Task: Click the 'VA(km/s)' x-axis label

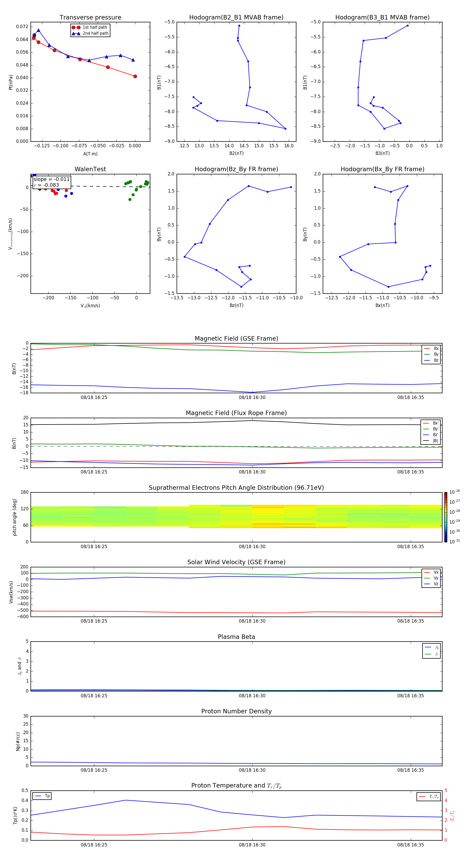Action: [90, 306]
